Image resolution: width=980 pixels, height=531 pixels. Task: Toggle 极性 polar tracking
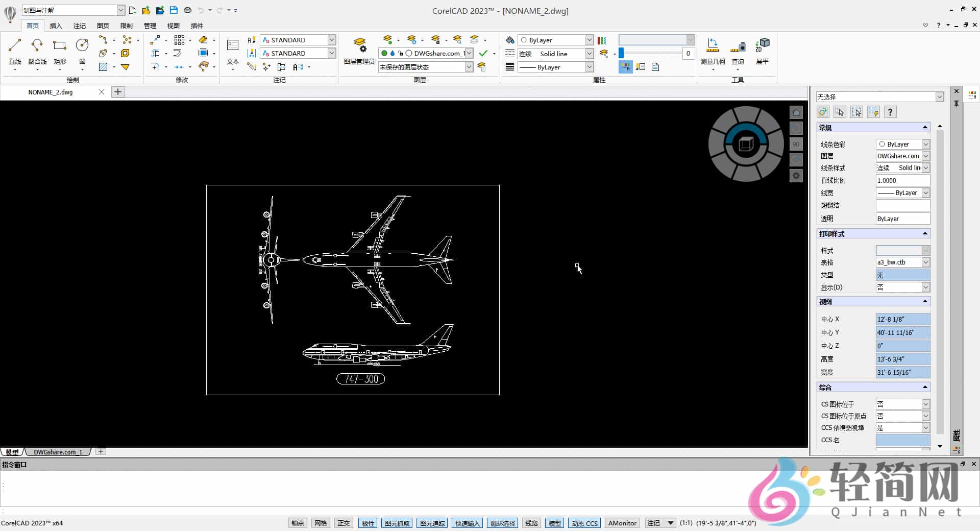367,523
